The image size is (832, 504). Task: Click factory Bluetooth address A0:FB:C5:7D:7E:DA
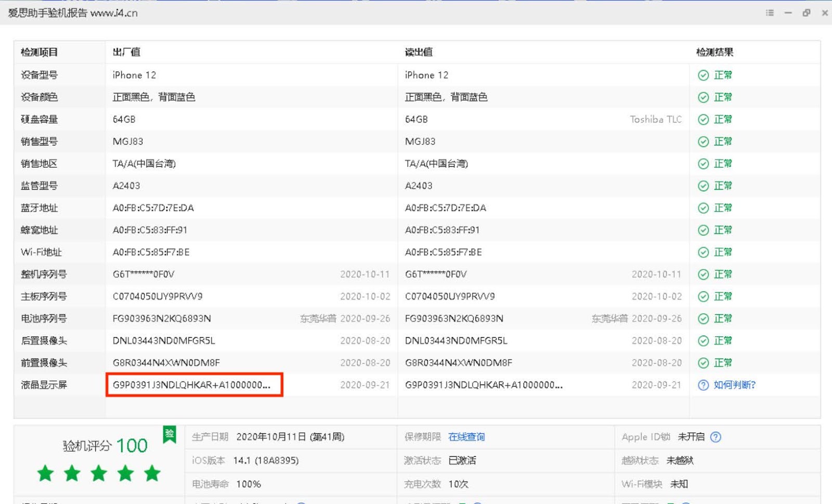tap(153, 208)
